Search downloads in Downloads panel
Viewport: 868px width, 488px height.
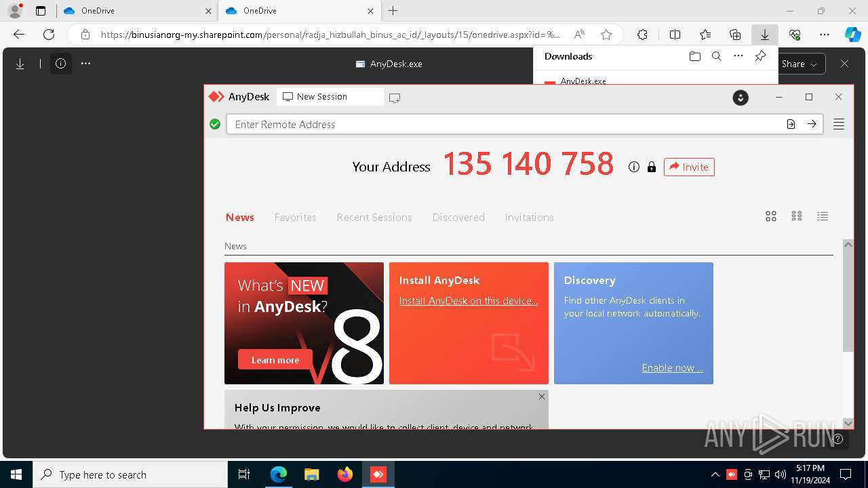[x=717, y=56]
